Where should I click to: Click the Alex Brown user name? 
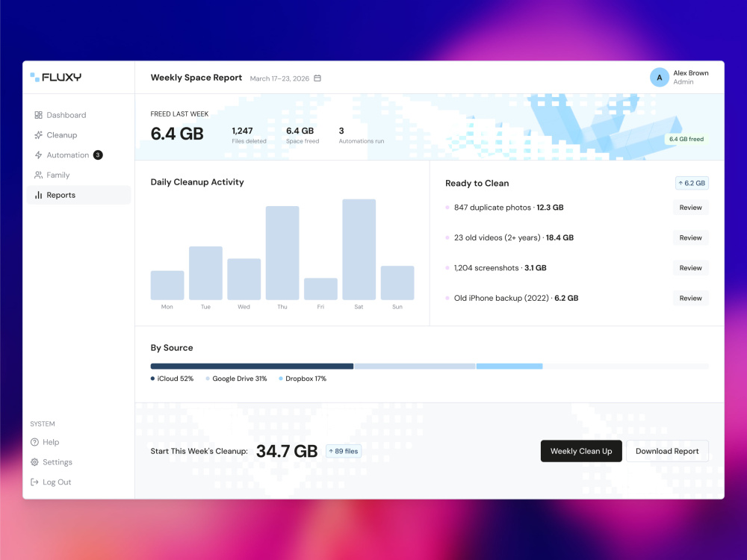pyautogui.click(x=691, y=73)
